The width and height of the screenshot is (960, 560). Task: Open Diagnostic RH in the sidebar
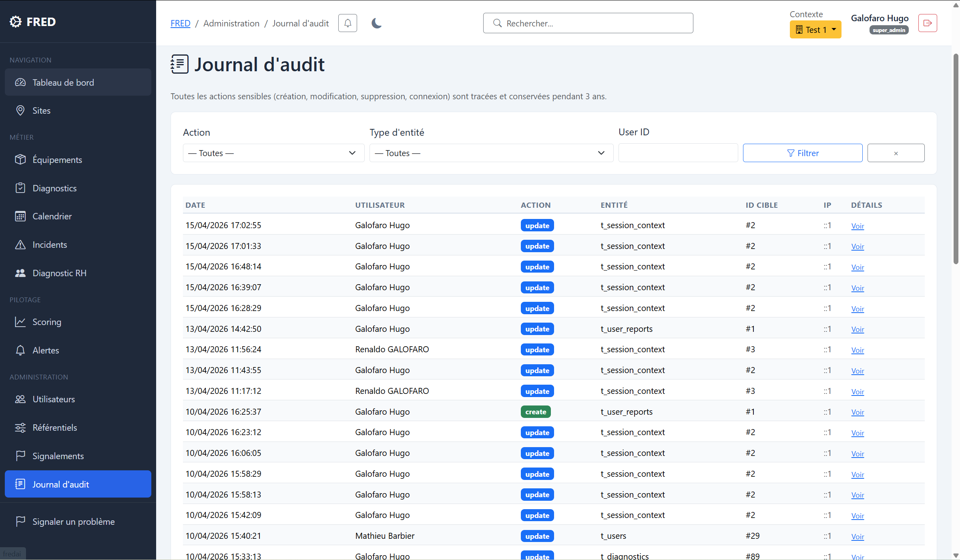[59, 273]
